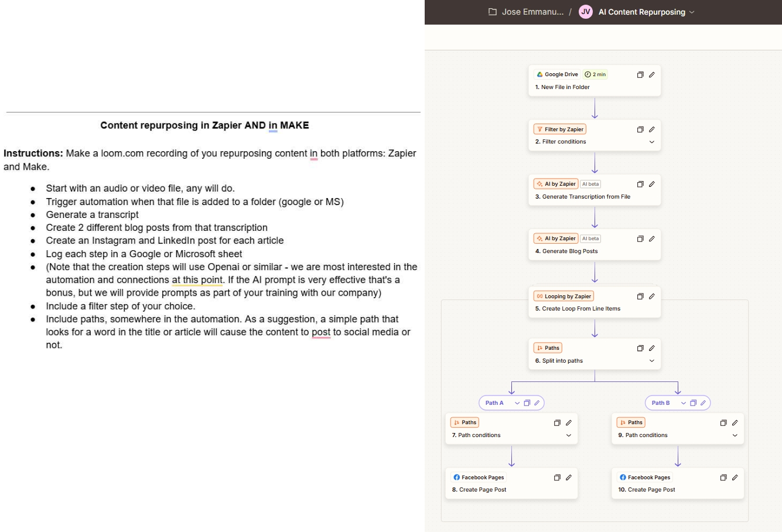
Task: Click the folder icon in the breadcrumb
Action: click(x=493, y=12)
